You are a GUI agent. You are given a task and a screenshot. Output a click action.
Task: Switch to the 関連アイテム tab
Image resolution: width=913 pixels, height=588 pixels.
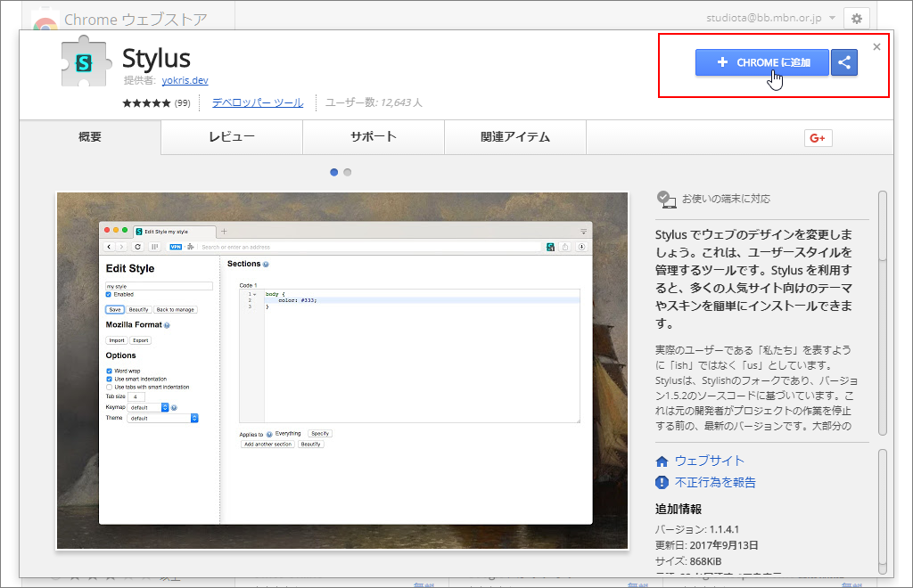point(515,136)
